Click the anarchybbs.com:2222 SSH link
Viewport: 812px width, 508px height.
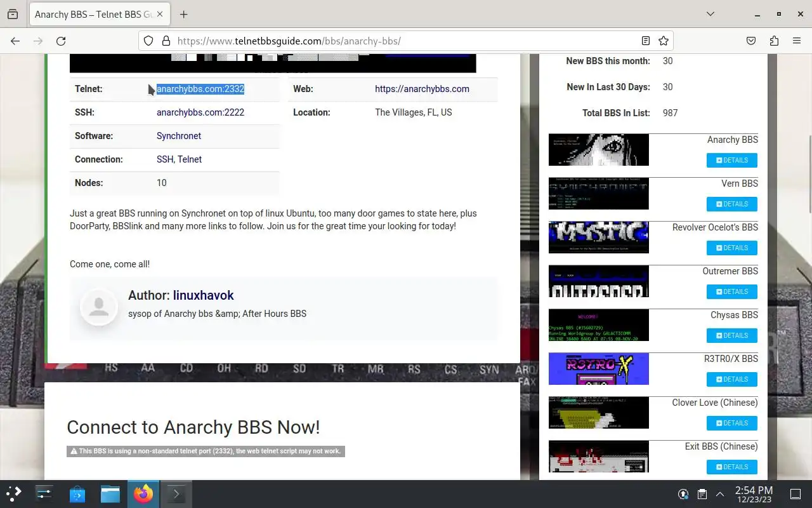click(x=200, y=112)
